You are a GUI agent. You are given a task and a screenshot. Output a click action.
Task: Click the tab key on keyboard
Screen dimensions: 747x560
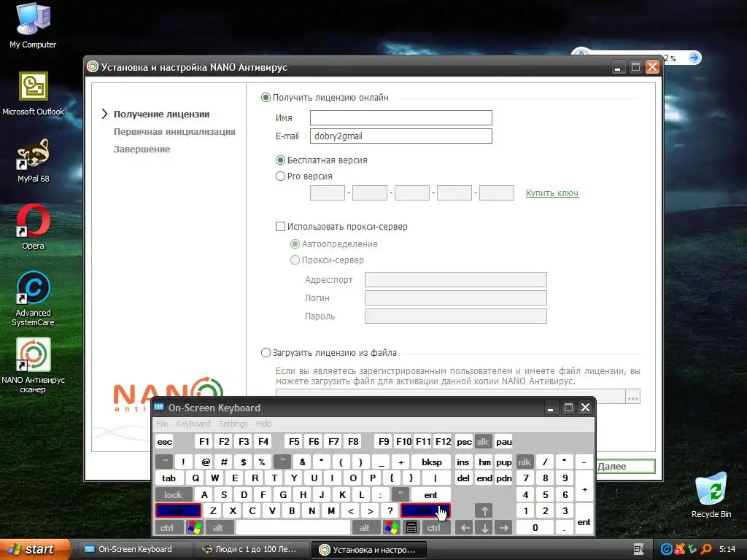click(x=169, y=478)
